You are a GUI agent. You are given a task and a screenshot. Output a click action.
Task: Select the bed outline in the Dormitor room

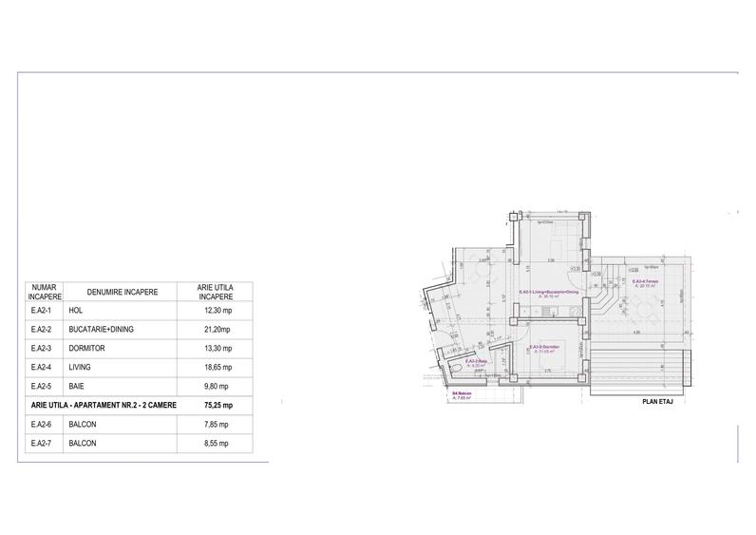coord(553,355)
